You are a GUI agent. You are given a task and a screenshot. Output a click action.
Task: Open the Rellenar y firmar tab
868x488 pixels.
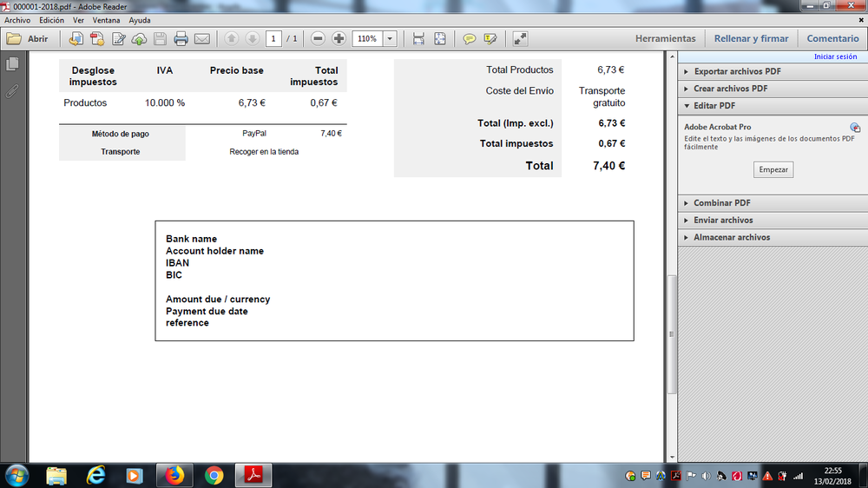(751, 39)
